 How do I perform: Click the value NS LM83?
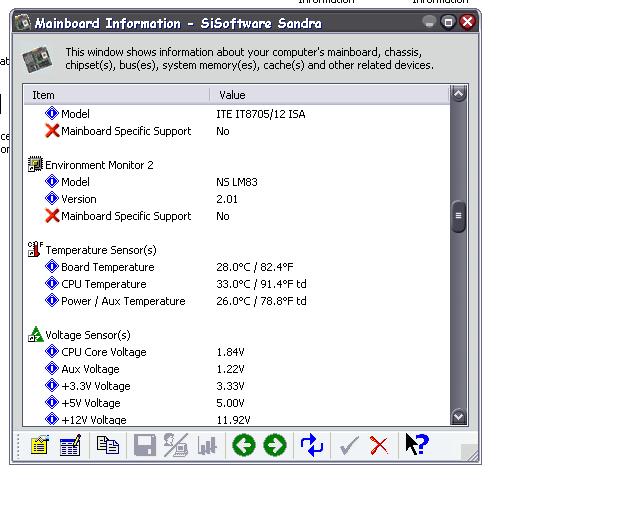[237, 182]
